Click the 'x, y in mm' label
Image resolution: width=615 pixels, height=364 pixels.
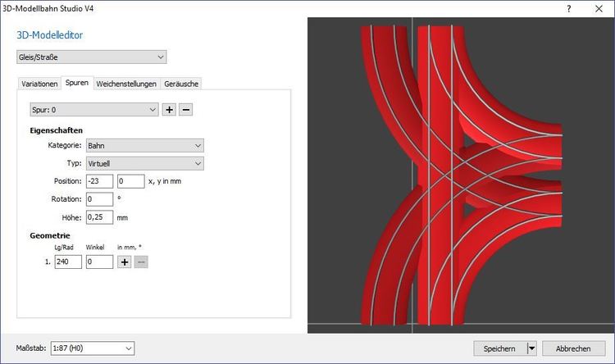click(165, 181)
